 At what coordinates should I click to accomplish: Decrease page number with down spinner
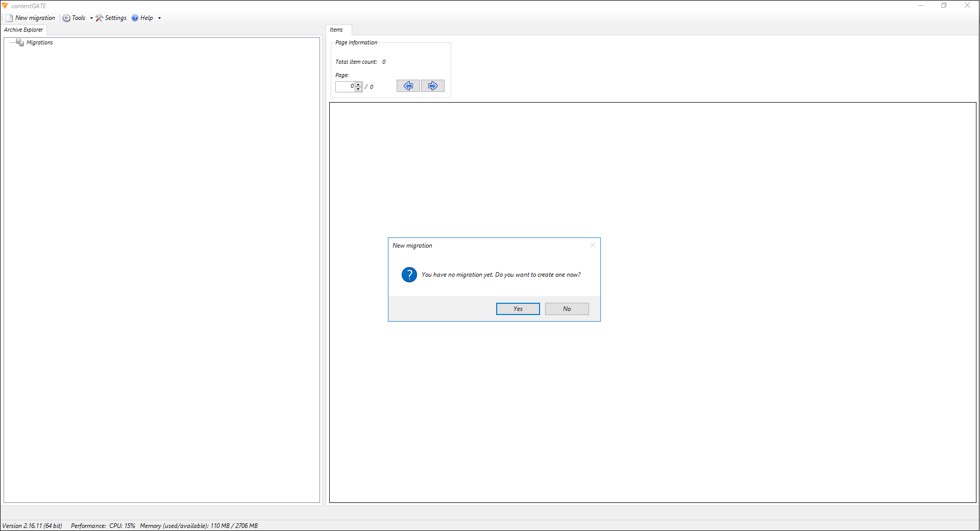click(x=358, y=89)
